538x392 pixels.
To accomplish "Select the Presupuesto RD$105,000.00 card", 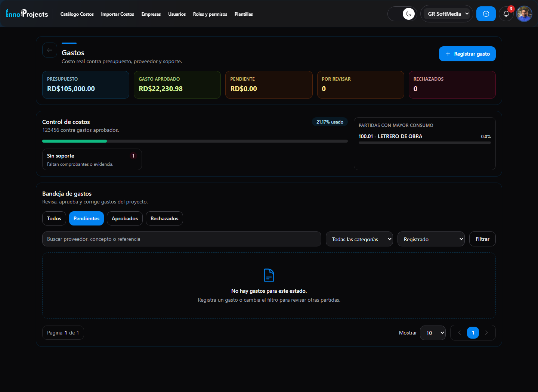I will pyautogui.click(x=86, y=85).
